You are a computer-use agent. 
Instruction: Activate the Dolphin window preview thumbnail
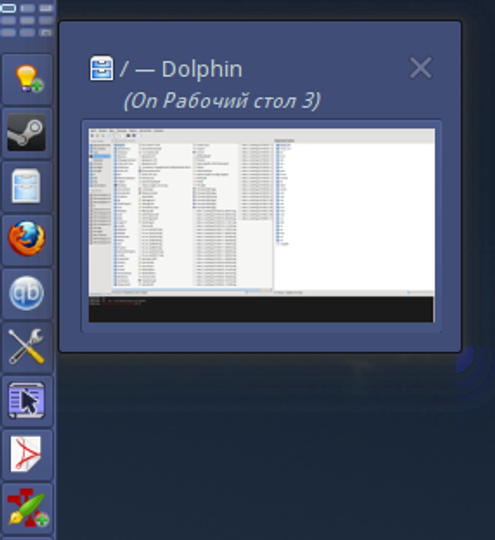[261, 226]
